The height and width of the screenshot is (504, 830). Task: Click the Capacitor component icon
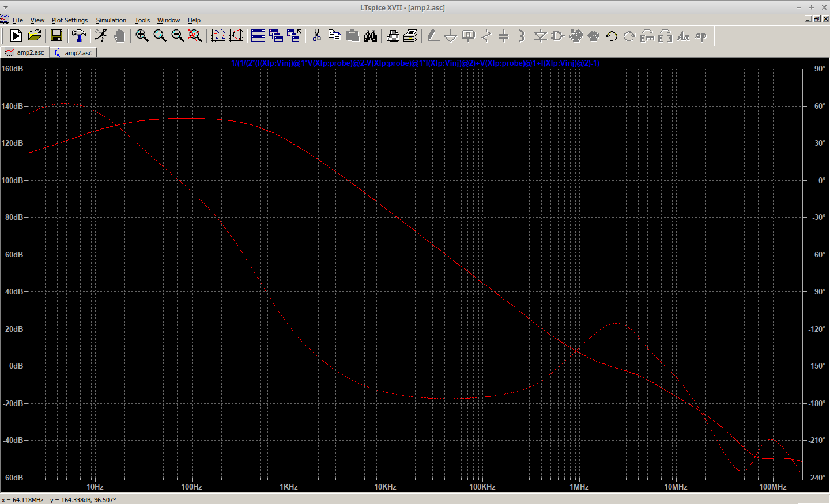tap(504, 36)
